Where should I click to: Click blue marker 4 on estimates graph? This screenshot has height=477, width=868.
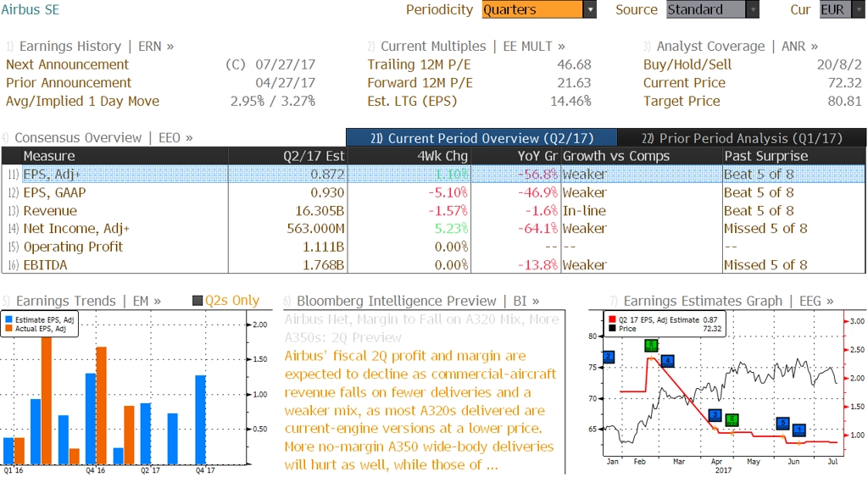668,361
